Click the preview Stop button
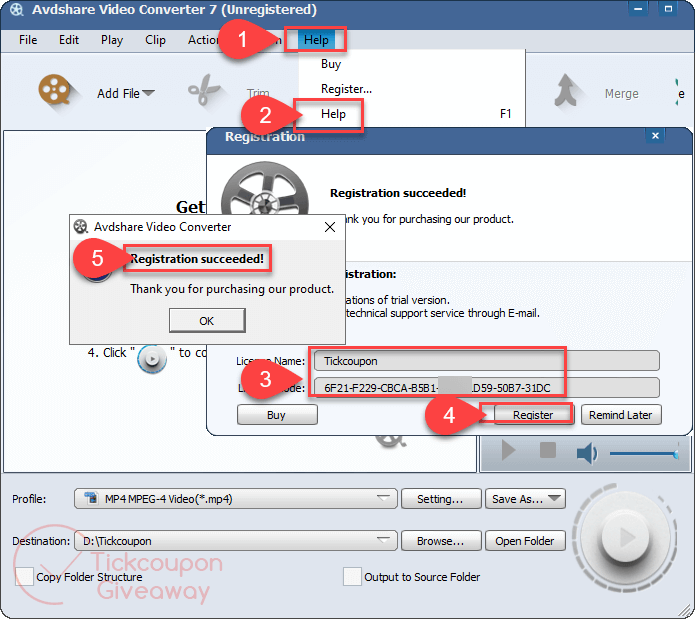Viewport: 695px width, 619px height. coord(548,450)
